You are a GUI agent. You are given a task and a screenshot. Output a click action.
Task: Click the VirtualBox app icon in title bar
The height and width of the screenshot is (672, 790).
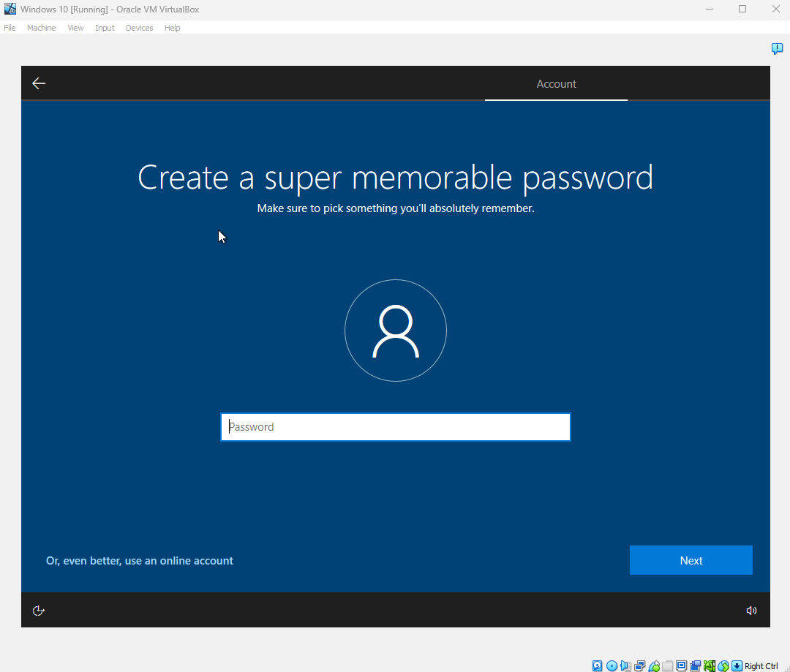coord(10,9)
